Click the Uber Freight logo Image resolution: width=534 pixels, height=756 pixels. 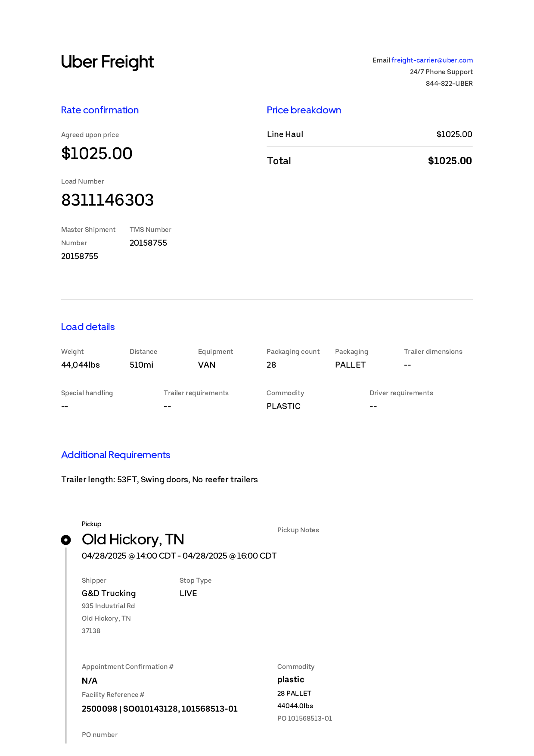107,62
